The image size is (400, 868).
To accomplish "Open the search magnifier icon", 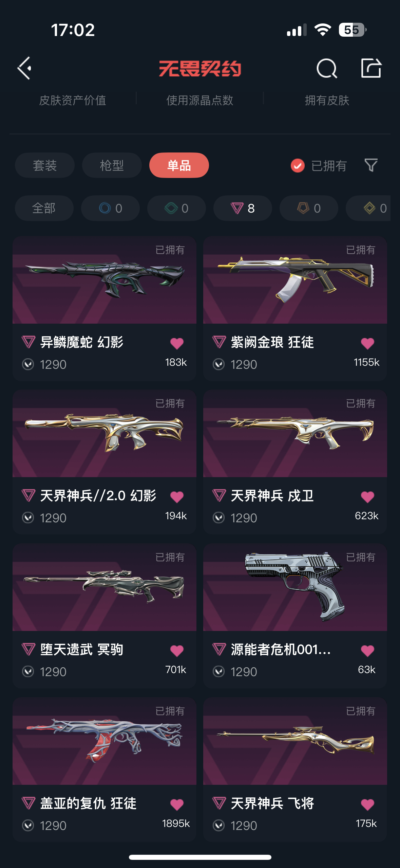I will pyautogui.click(x=327, y=68).
